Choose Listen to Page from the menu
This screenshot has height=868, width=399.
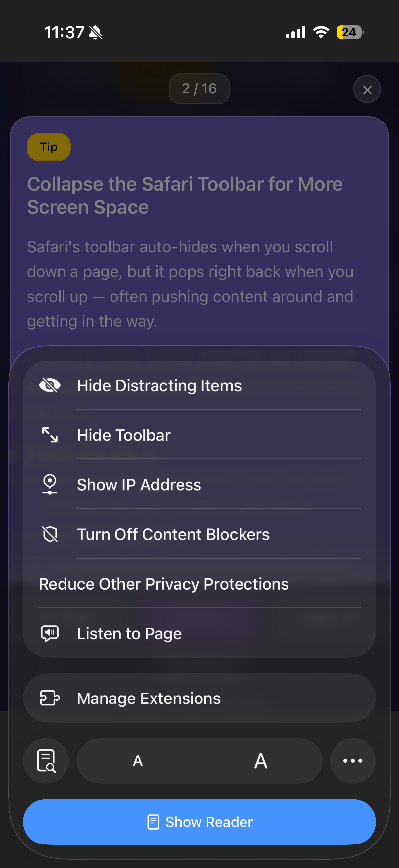click(x=129, y=633)
